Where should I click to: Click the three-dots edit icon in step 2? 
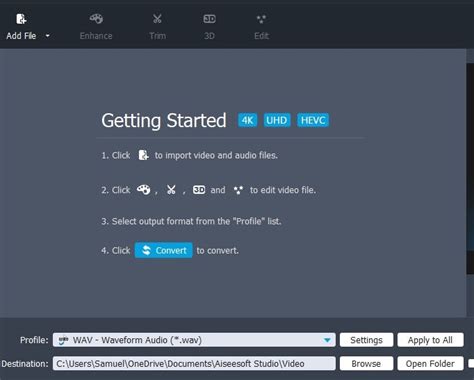tap(238, 190)
